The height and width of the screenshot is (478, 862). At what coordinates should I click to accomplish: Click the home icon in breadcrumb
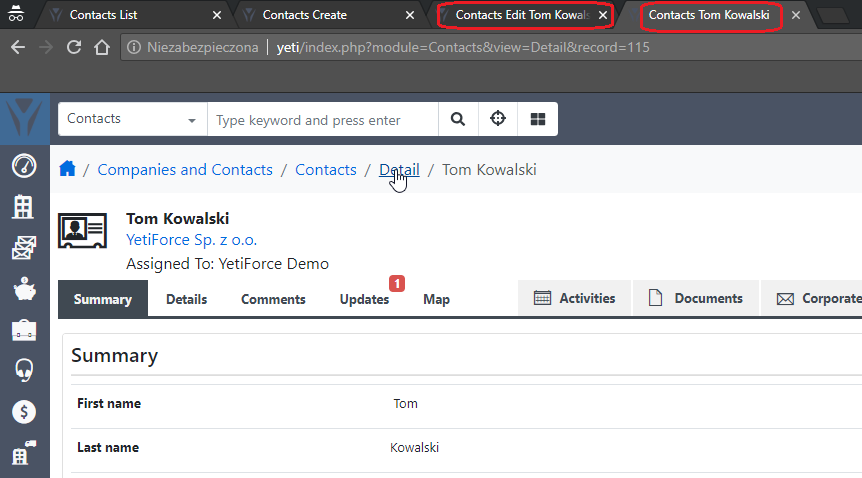coord(67,168)
